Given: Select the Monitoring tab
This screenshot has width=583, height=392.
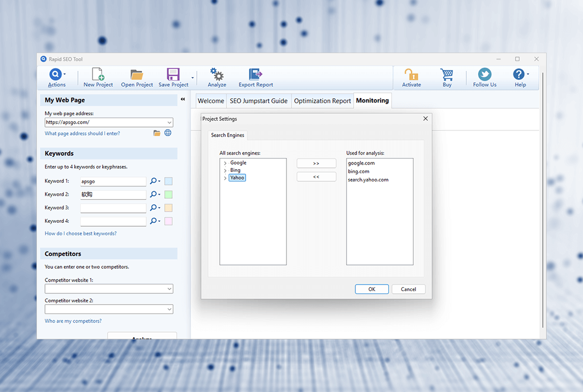Looking at the screenshot, I should pos(372,100).
